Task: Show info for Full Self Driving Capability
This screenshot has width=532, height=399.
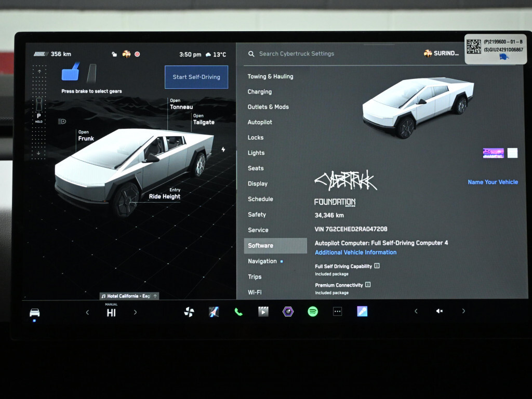Action: coord(377,266)
